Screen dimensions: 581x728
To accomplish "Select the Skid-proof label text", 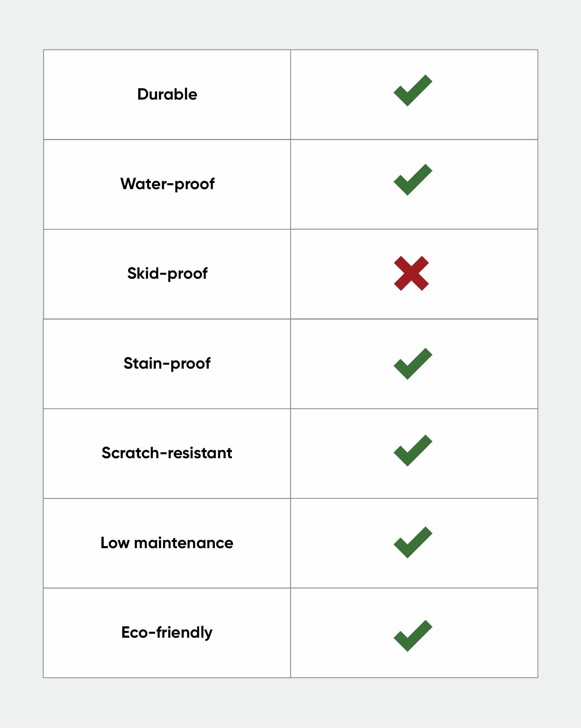I will click(167, 274).
